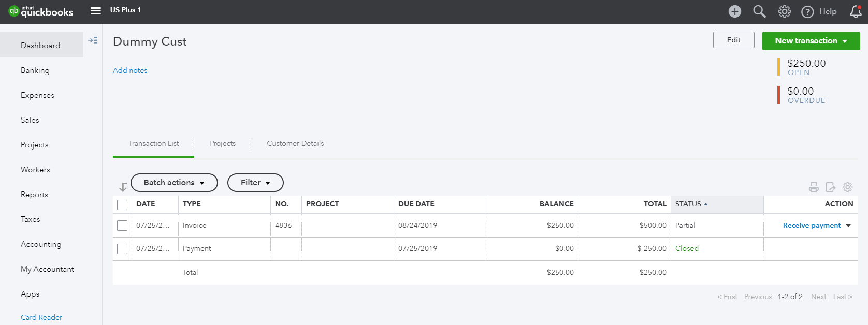Open the search magnifier icon
The image size is (868, 325).
pyautogui.click(x=759, y=11)
